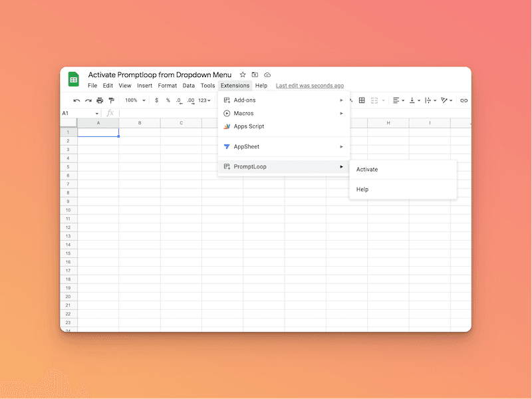Open the zoom 100% dropdown
The width and height of the screenshot is (532, 399).
pos(135,100)
